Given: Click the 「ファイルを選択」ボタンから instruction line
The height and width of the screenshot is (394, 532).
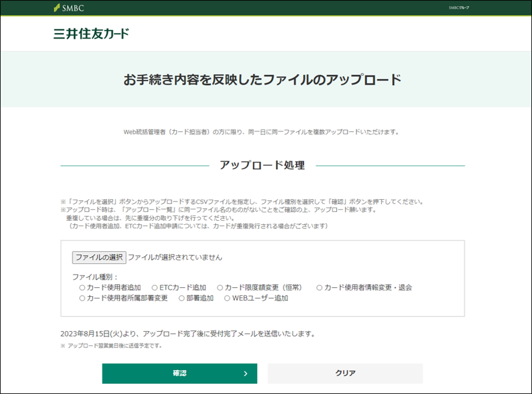Looking at the screenshot, I should point(242,201).
